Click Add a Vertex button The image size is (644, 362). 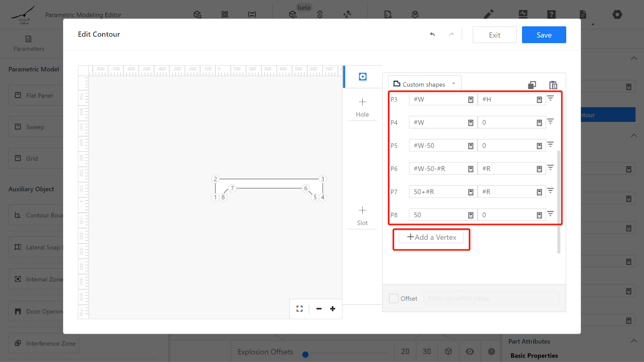[431, 237]
